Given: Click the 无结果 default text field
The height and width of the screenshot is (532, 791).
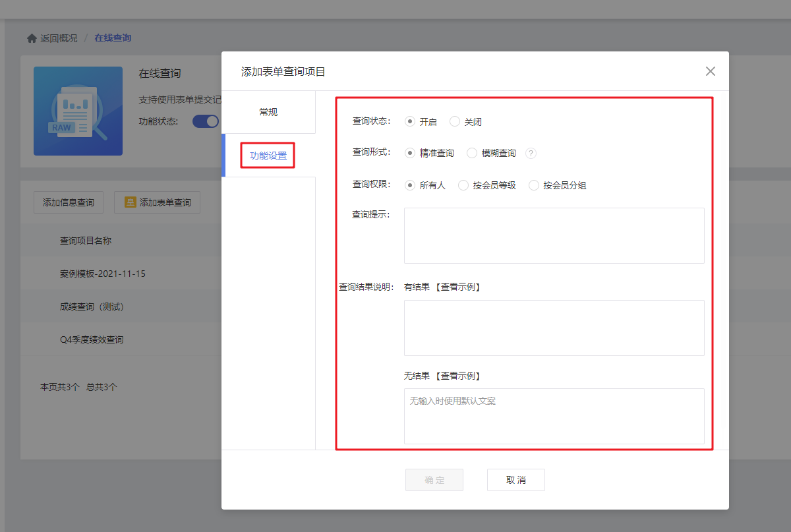Looking at the screenshot, I should 554,416.
